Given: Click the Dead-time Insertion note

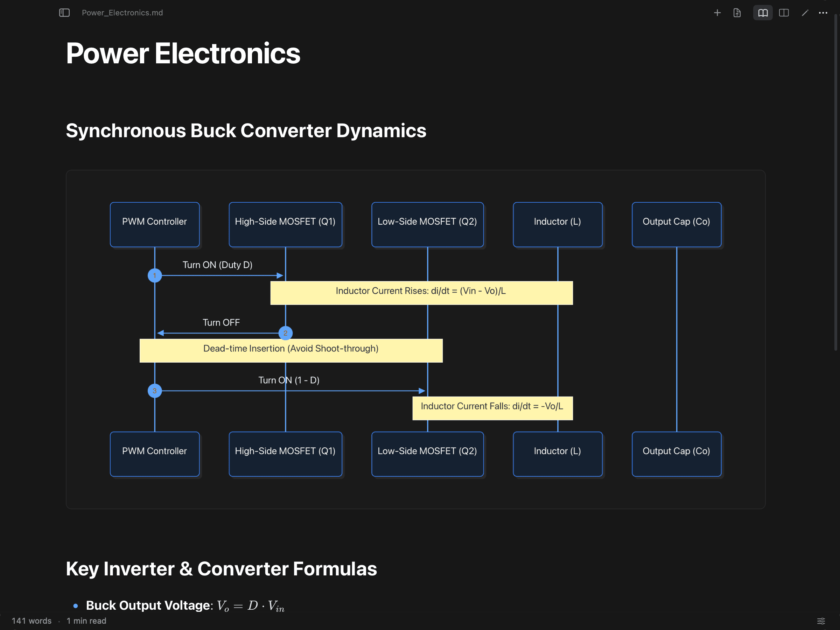Looking at the screenshot, I should 291,350.
